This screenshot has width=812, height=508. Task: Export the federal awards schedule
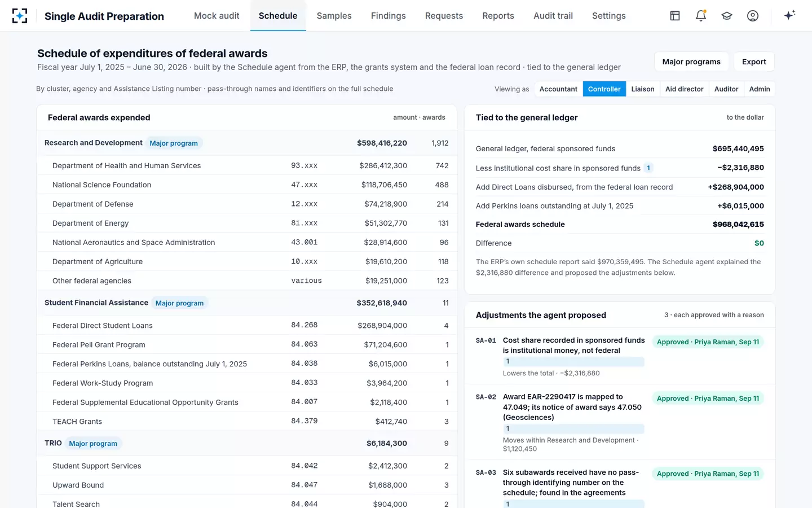pyautogui.click(x=754, y=62)
